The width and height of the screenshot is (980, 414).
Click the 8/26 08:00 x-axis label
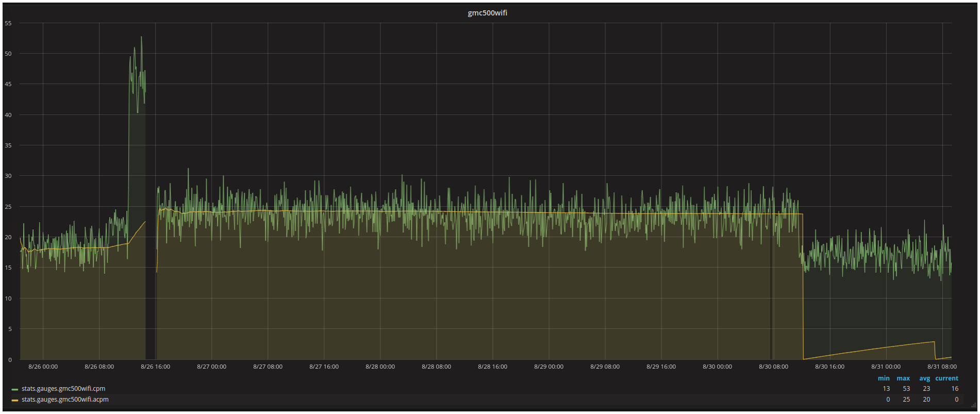99,367
